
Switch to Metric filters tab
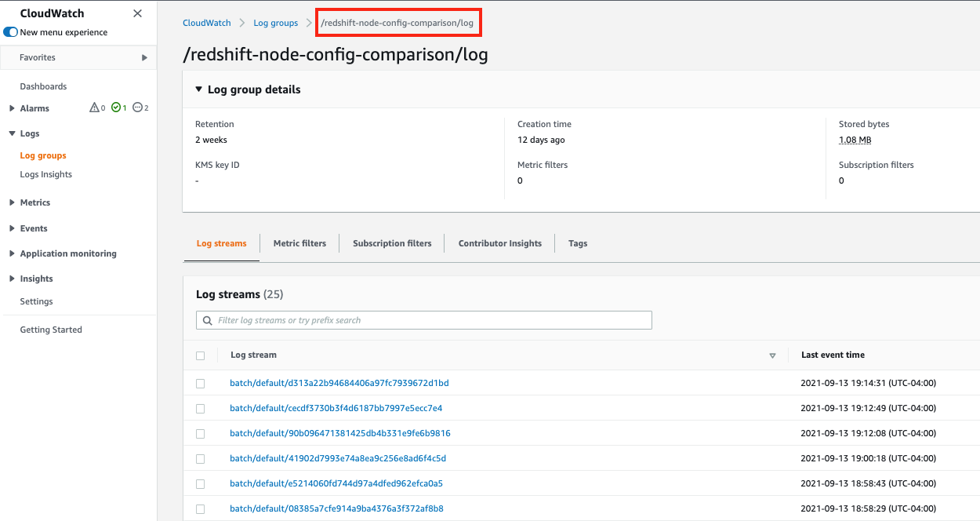(x=299, y=243)
